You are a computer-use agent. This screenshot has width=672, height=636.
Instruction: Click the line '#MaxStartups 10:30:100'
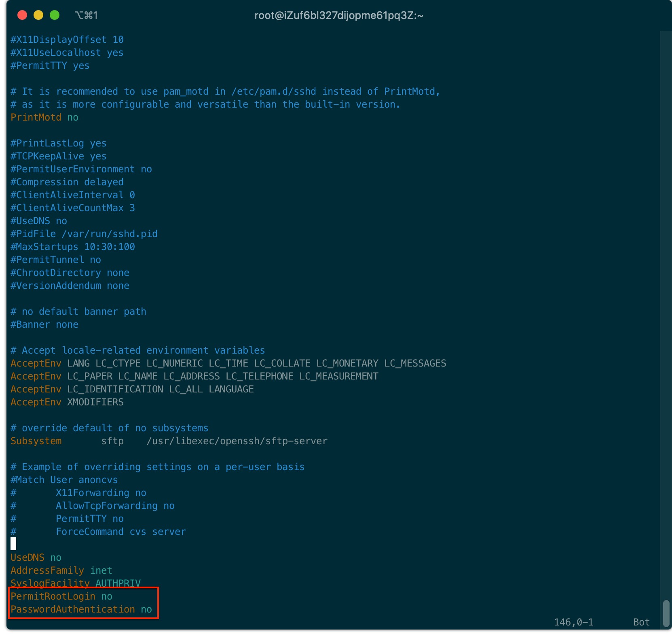[73, 247]
